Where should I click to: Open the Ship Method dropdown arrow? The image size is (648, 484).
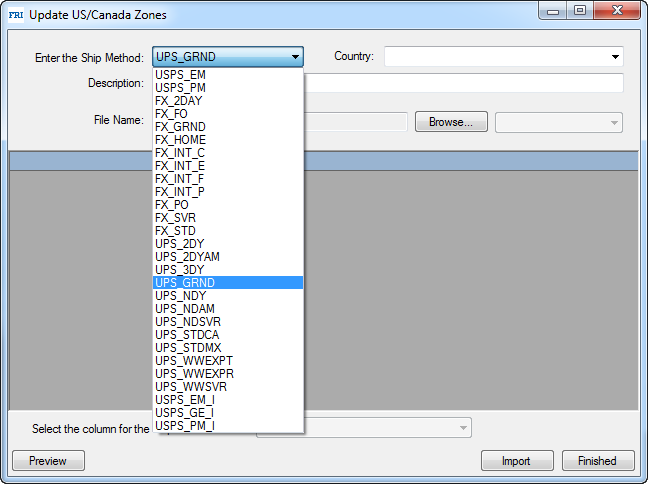click(x=295, y=57)
